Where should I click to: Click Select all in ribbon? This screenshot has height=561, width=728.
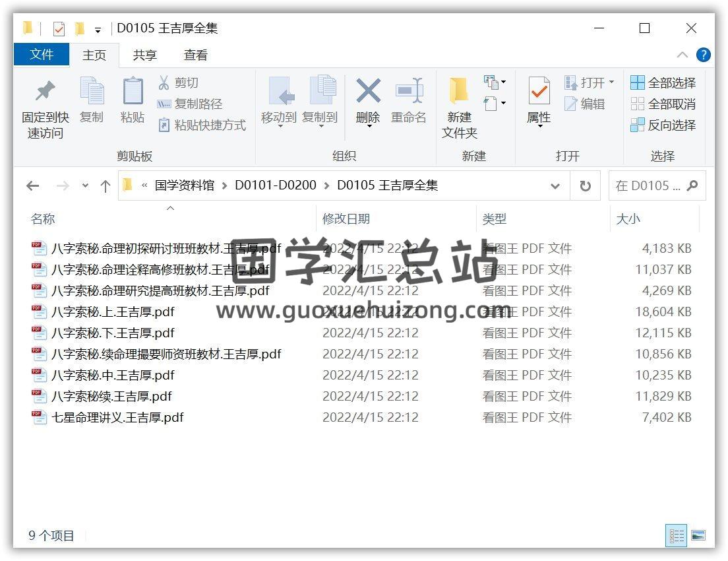tap(663, 82)
